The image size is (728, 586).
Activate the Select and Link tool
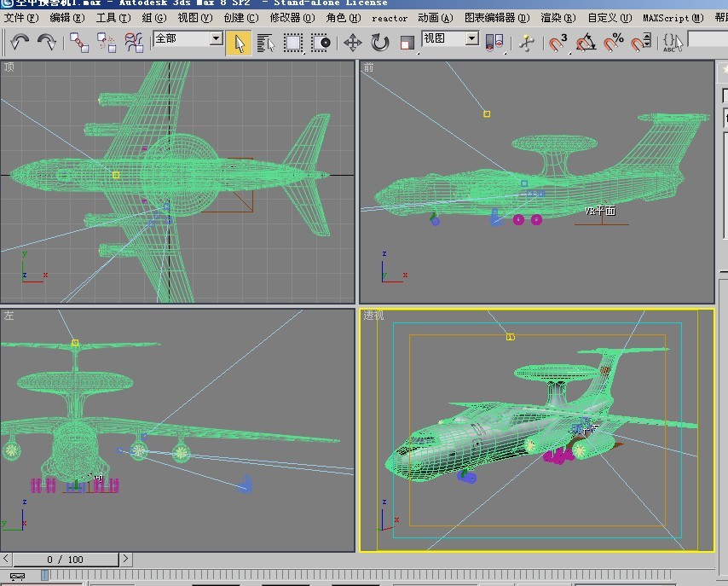78,42
